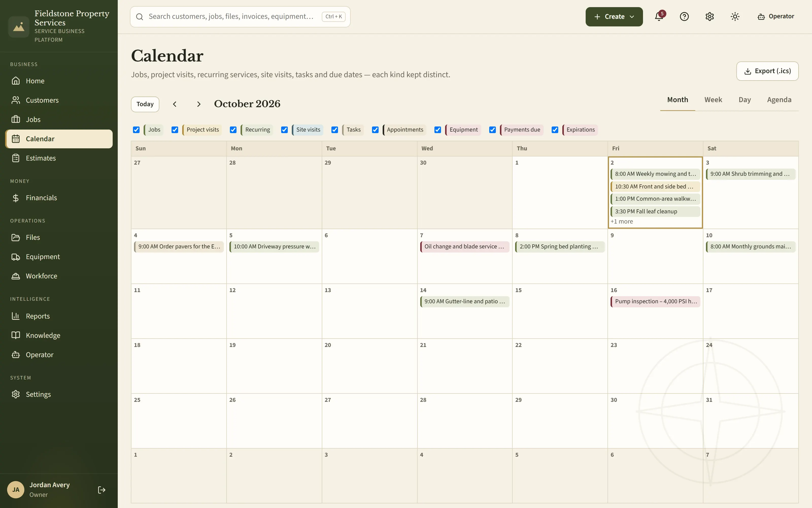Toggle light/dark theme sun icon
The image size is (812, 508).
click(x=735, y=17)
